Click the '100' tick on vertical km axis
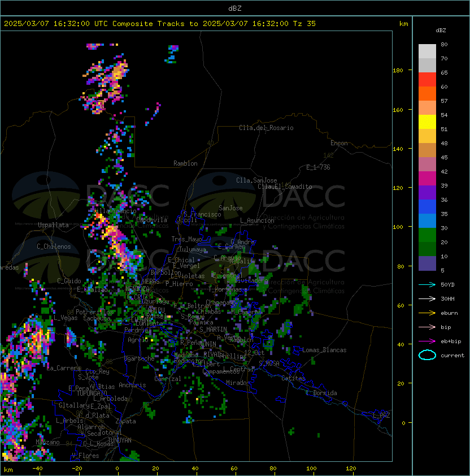The height and width of the screenshot is (476, 470). coord(398,227)
